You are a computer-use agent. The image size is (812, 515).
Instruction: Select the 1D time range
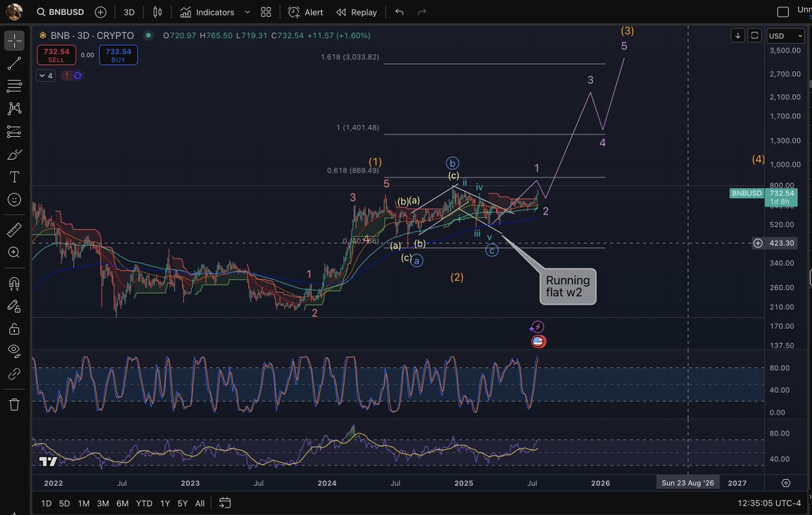coord(46,503)
